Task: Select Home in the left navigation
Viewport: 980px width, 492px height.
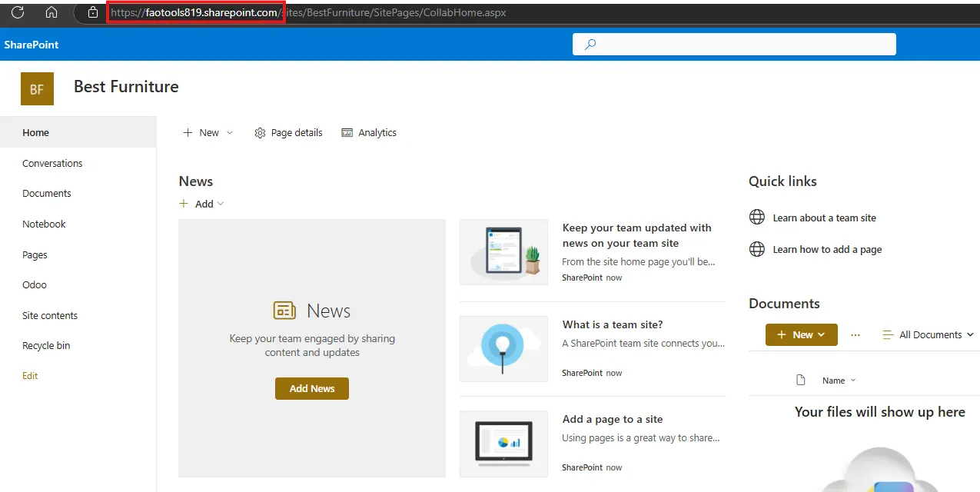Action: click(78, 132)
